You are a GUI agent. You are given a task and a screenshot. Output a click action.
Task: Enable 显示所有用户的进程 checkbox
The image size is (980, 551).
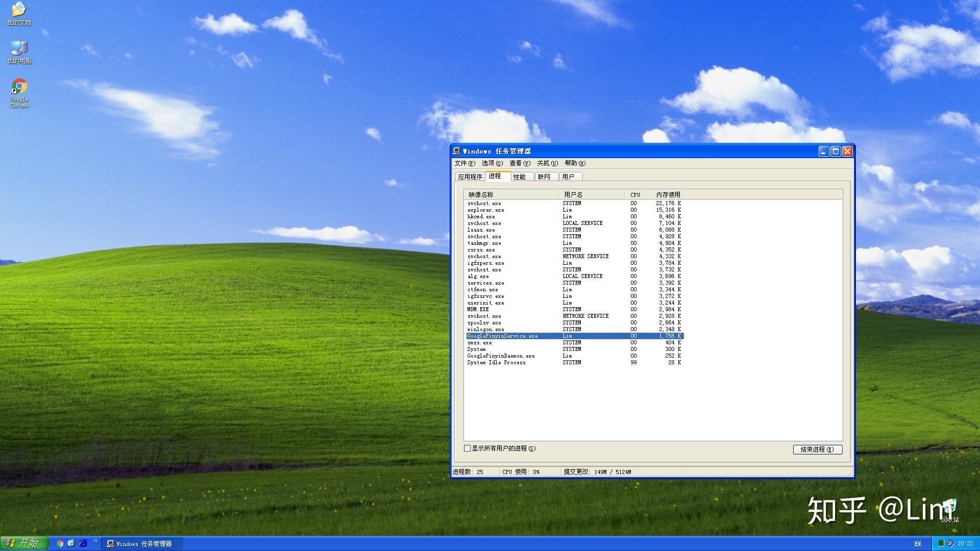467,448
